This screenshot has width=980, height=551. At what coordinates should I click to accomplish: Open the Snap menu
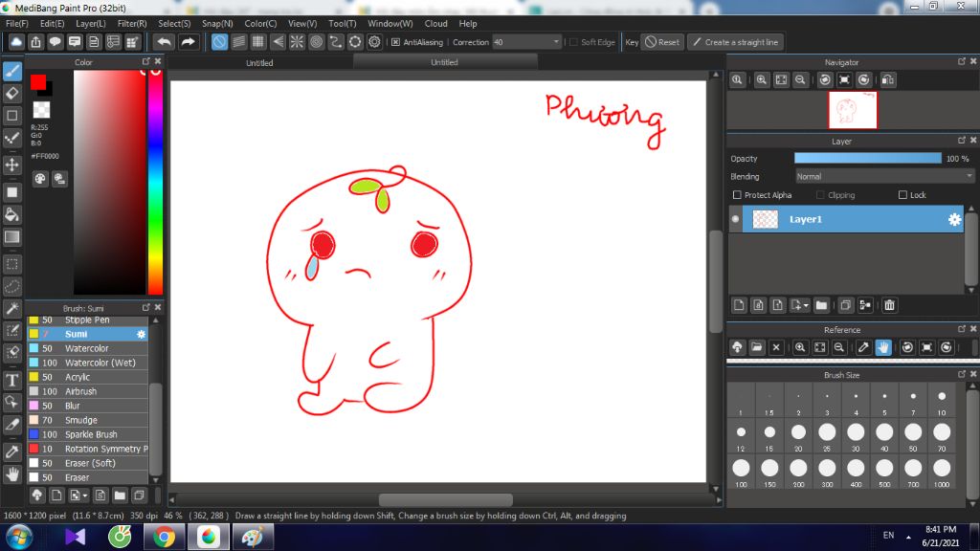pos(217,23)
